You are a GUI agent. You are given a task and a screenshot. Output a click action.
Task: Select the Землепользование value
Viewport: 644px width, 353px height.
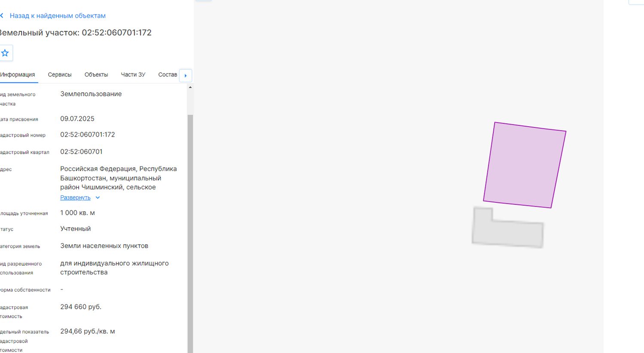click(91, 94)
